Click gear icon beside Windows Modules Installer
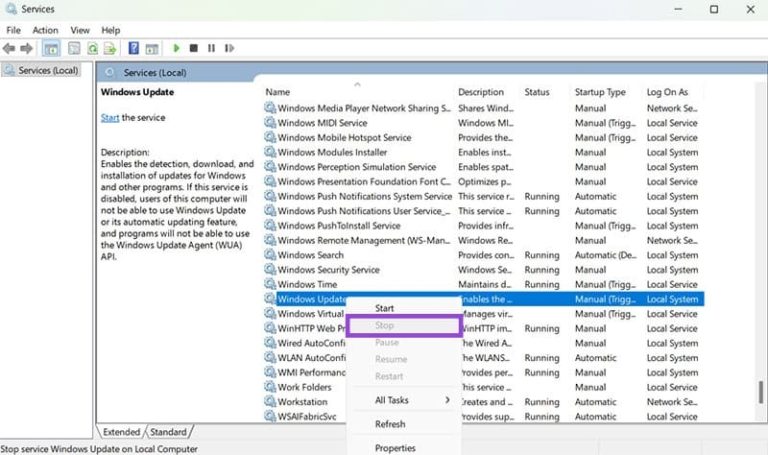768x455 pixels. [x=270, y=152]
